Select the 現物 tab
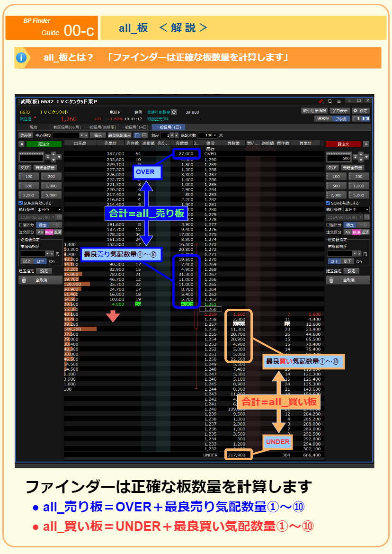This screenshot has width=392, height=554. pyautogui.click(x=34, y=127)
